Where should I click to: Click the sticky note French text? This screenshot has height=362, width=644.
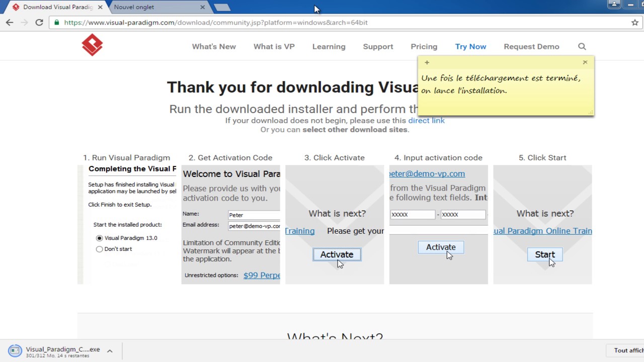501,84
